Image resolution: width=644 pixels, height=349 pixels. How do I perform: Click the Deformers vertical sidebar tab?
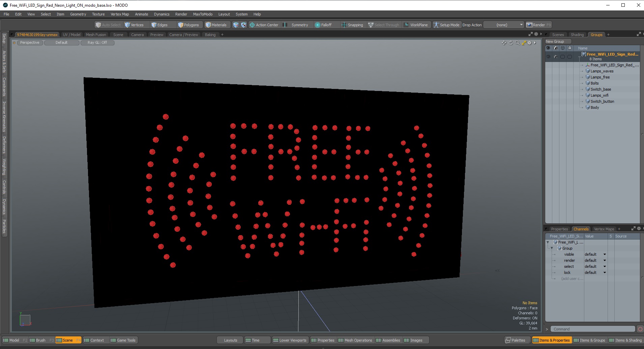(x=4, y=145)
